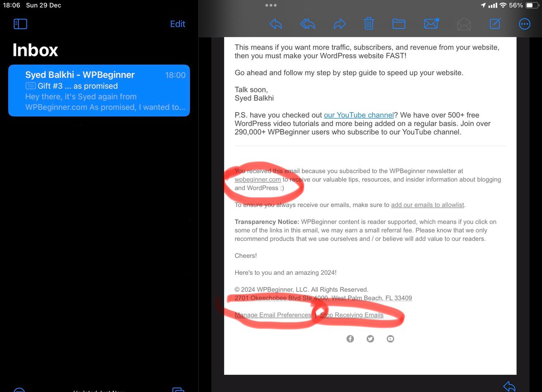Viewport: 542px width, 392px height.
Task: Tap the three-dot multitasking control
Action: pyautogui.click(x=271, y=5)
